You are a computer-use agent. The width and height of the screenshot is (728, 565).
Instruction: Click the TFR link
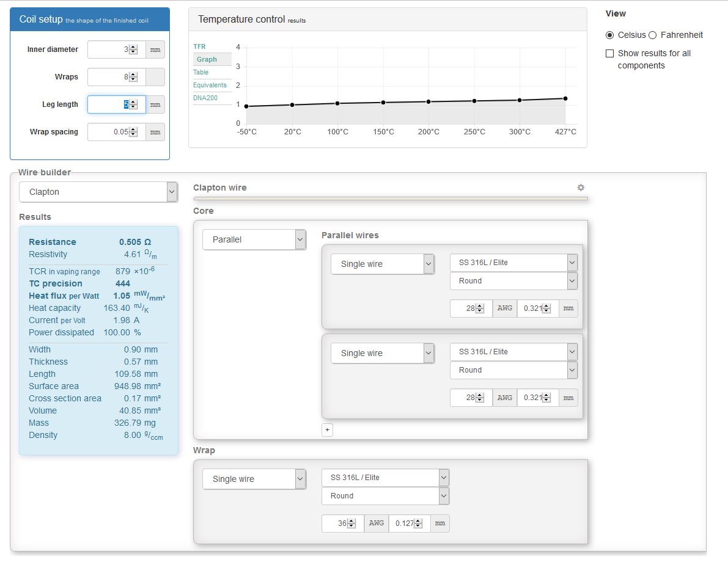pos(199,46)
